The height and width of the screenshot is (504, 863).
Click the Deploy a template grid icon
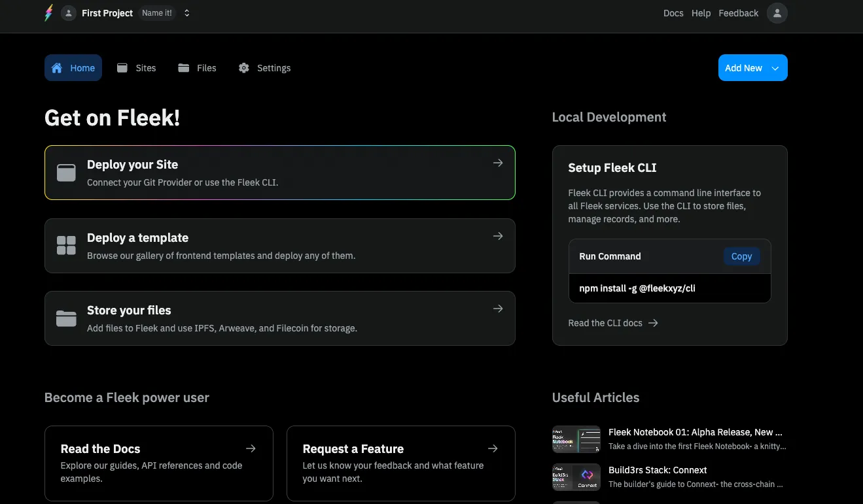(66, 246)
